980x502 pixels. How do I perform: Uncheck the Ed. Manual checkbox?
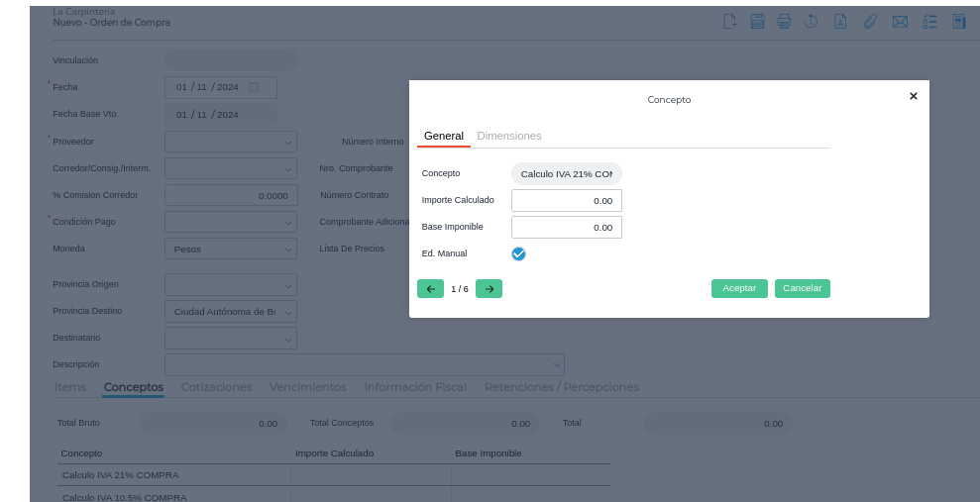click(x=518, y=253)
